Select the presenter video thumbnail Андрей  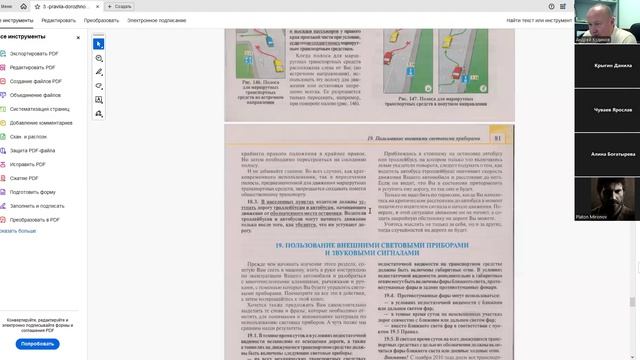point(607,22)
